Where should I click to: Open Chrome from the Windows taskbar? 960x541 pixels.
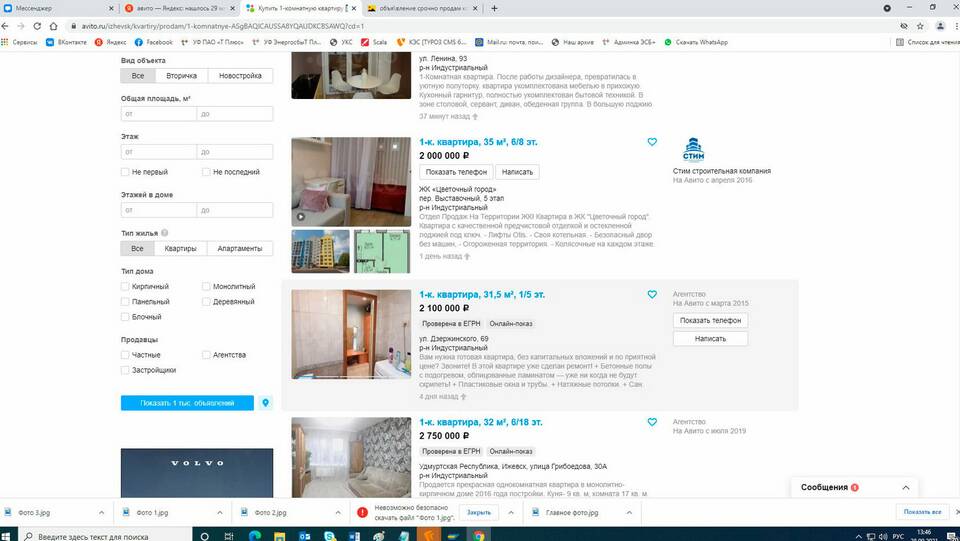(479, 535)
